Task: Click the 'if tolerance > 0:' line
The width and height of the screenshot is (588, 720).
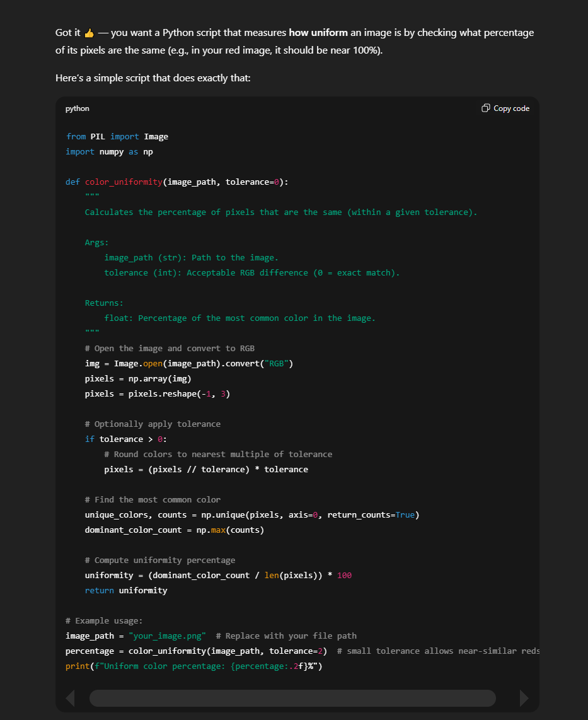Action: click(126, 440)
